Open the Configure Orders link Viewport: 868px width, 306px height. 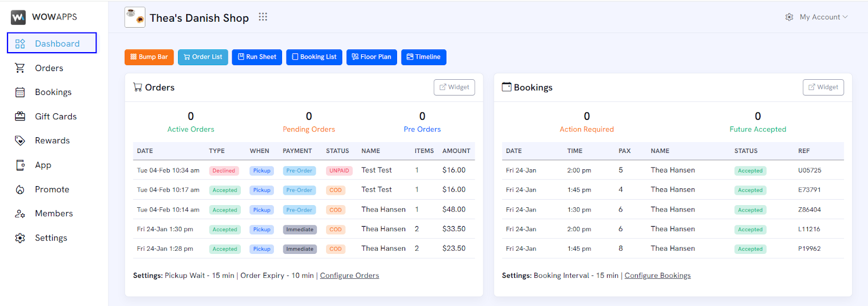tap(349, 276)
